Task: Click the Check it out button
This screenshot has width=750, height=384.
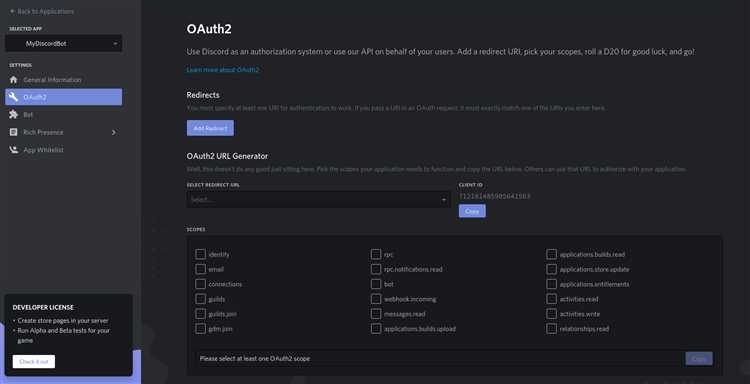Action: pos(34,362)
